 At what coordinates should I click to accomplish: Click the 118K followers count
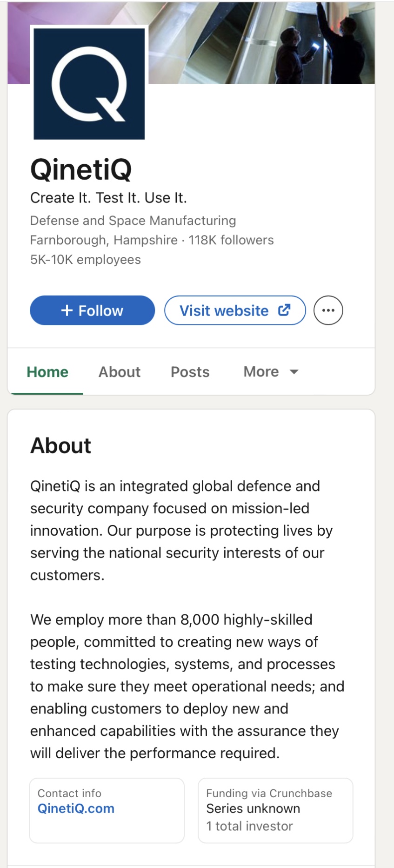click(231, 240)
